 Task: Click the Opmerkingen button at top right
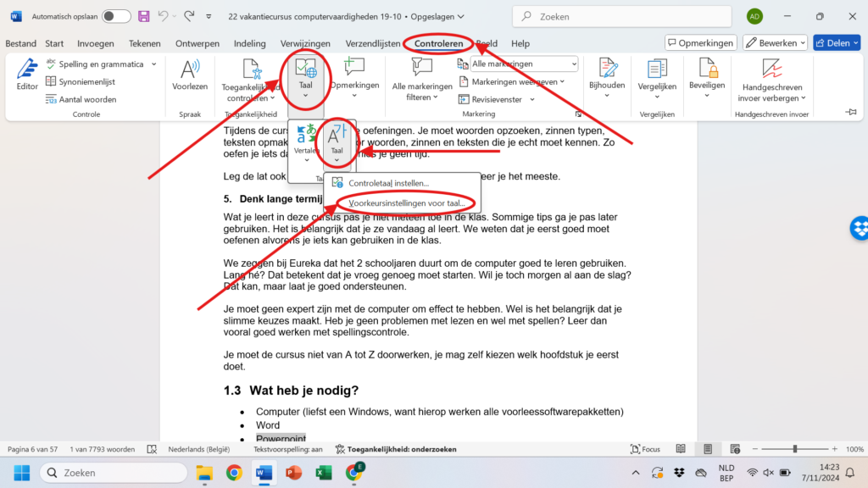coord(700,42)
